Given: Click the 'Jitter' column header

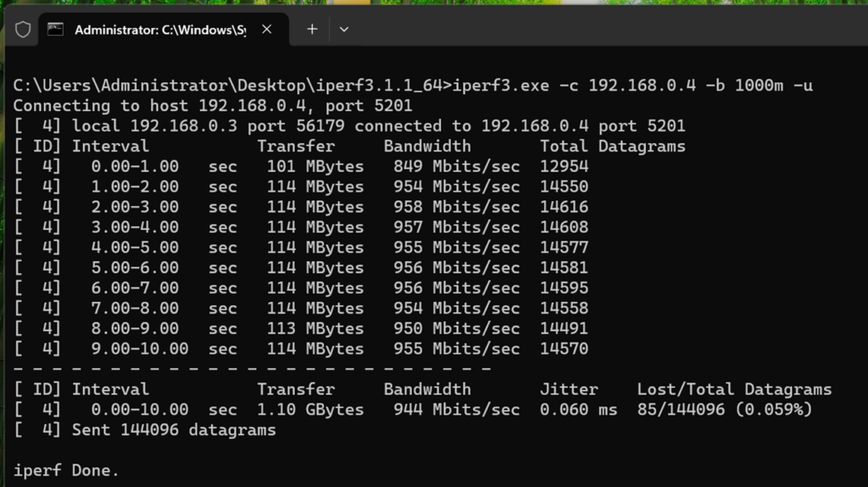Looking at the screenshot, I should click(568, 389).
